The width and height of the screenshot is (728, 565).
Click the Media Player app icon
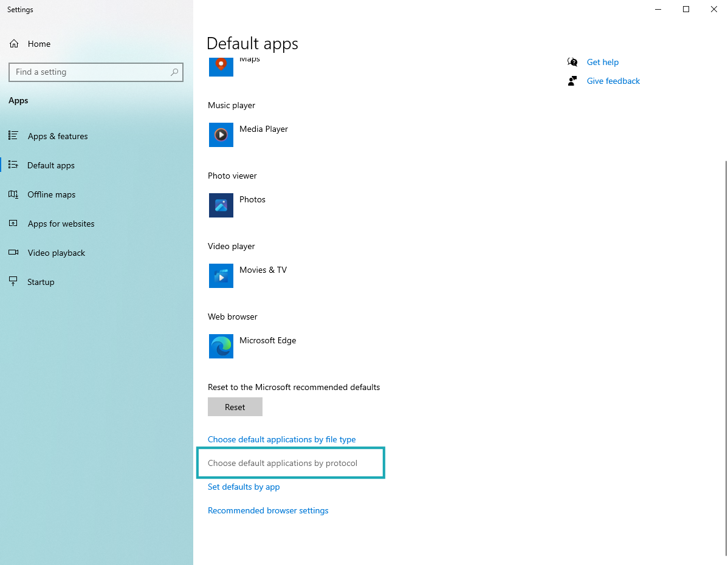221,135
